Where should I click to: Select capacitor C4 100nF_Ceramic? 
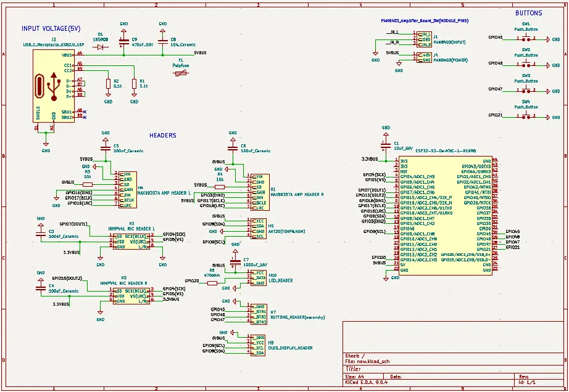click(x=41, y=288)
